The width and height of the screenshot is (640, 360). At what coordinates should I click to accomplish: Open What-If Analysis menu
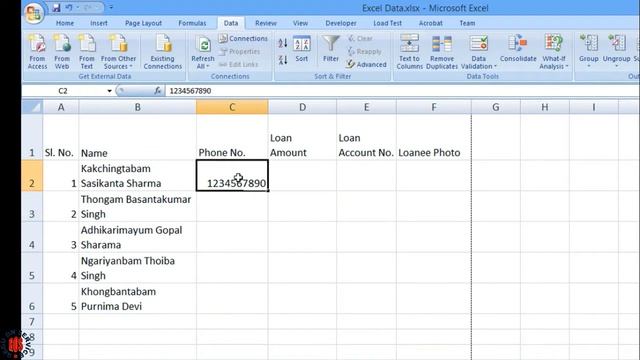click(554, 52)
